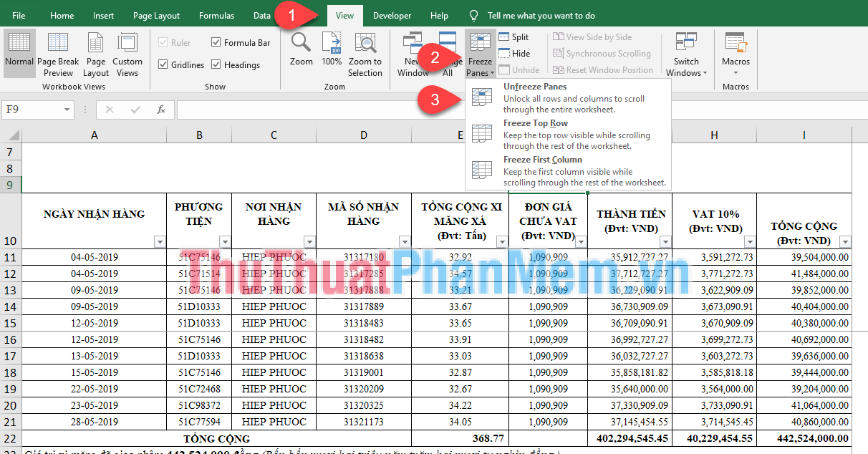Switch to the Formulas ribbon tab

click(x=216, y=14)
